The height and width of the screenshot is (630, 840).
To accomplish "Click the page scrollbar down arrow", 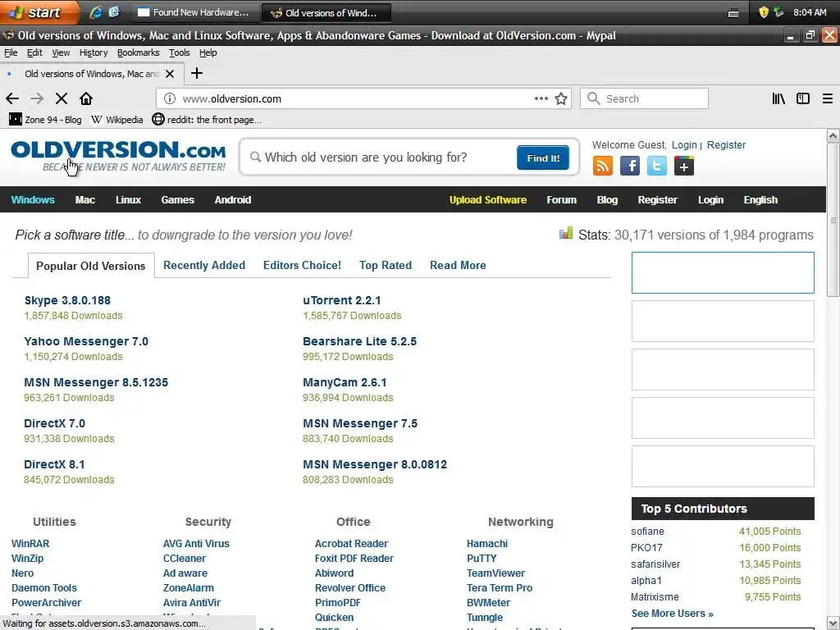I will pyautogui.click(x=833, y=623).
